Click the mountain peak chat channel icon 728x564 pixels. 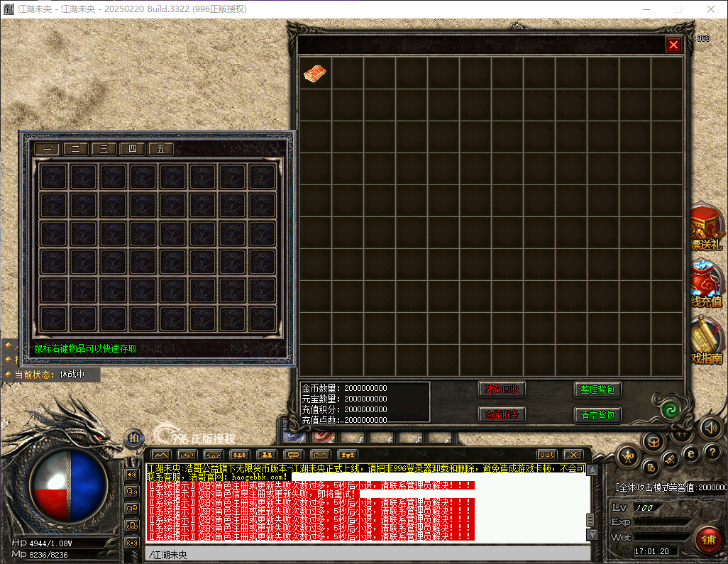pyautogui.click(x=160, y=455)
